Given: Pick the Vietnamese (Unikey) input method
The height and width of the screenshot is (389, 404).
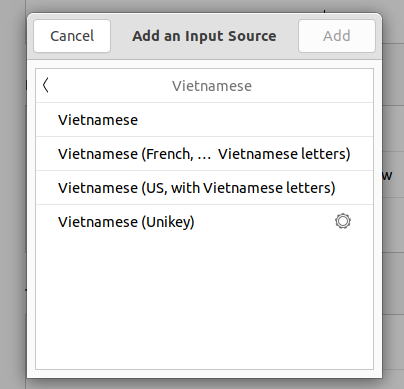Looking at the screenshot, I should click(x=204, y=222).
